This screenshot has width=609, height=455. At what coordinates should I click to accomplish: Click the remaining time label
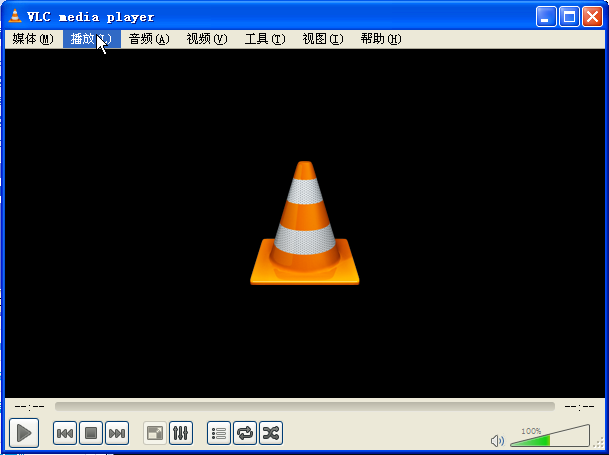[579, 407]
